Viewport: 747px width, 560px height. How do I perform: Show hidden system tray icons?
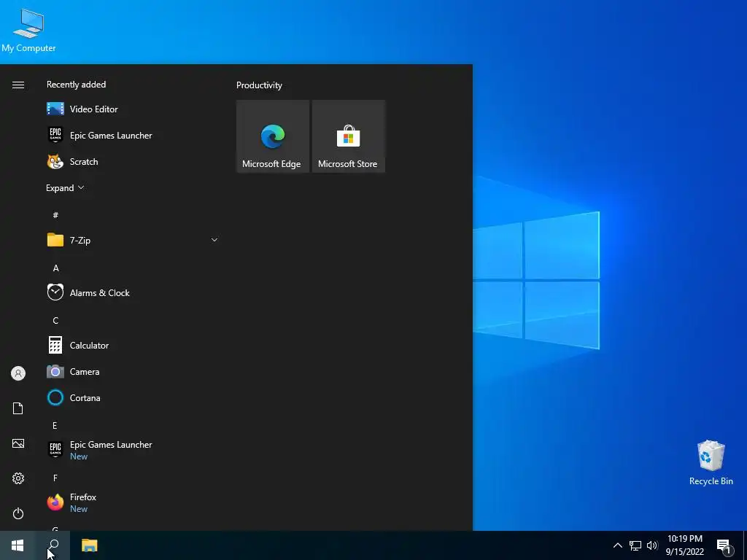617,545
